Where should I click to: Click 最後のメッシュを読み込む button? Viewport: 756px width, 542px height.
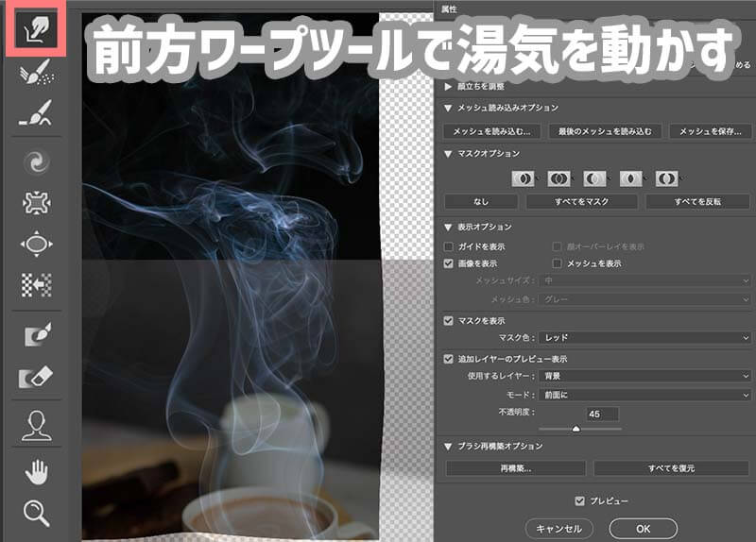point(605,131)
